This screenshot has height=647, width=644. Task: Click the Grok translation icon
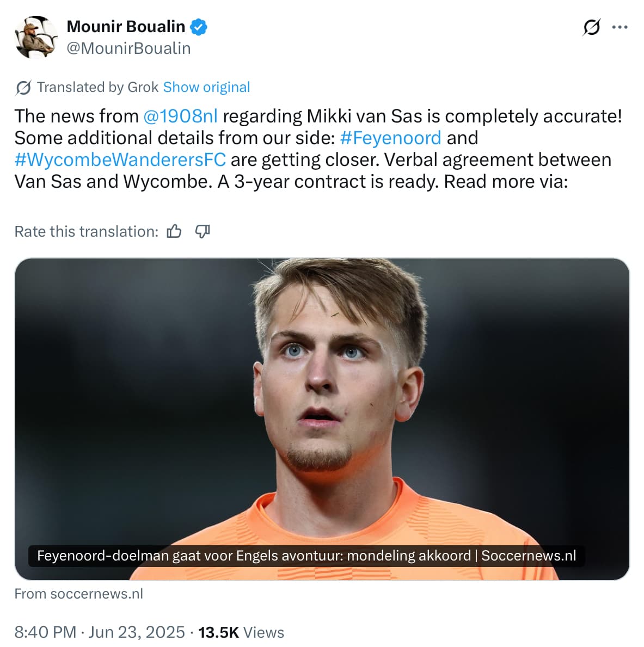pyautogui.click(x=23, y=88)
